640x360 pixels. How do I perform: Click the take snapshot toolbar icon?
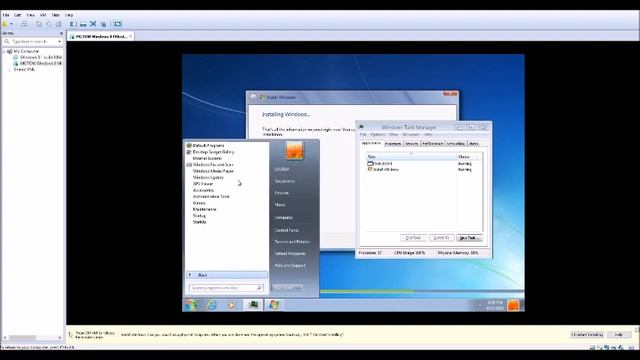tap(39, 24)
